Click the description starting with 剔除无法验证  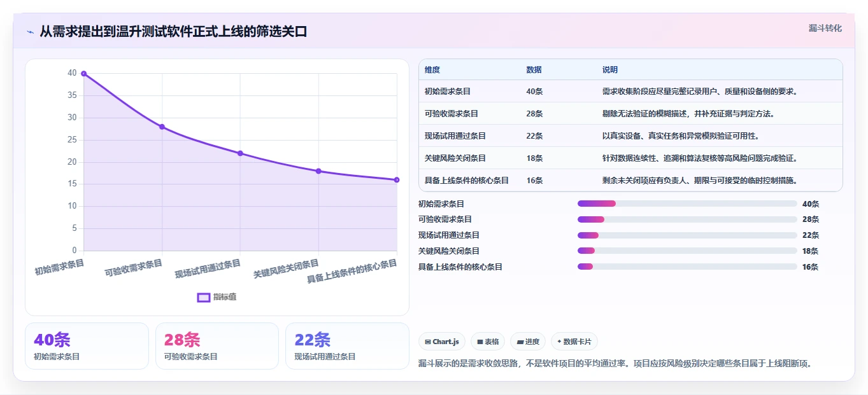688,114
